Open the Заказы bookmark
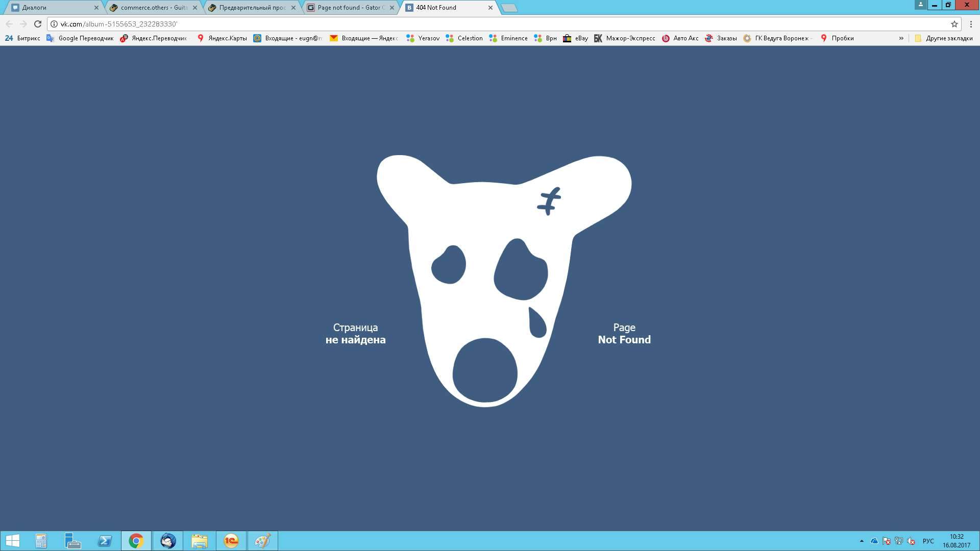The width and height of the screenshot is (980, 551). [721, 38]
